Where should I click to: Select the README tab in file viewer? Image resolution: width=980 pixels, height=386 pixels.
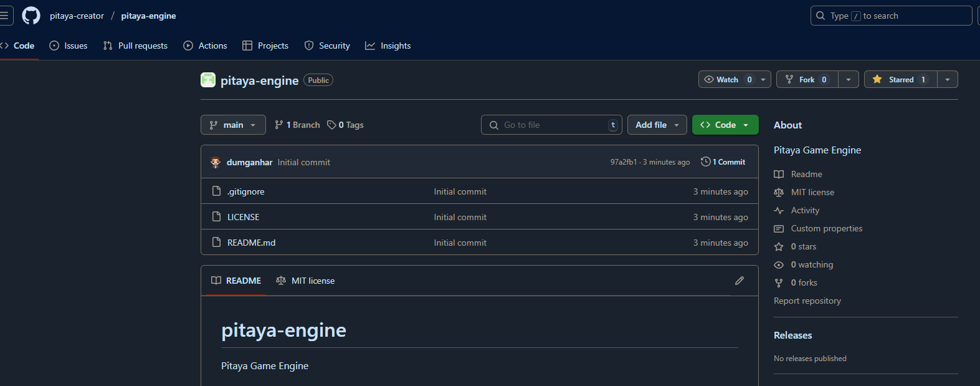236,281
